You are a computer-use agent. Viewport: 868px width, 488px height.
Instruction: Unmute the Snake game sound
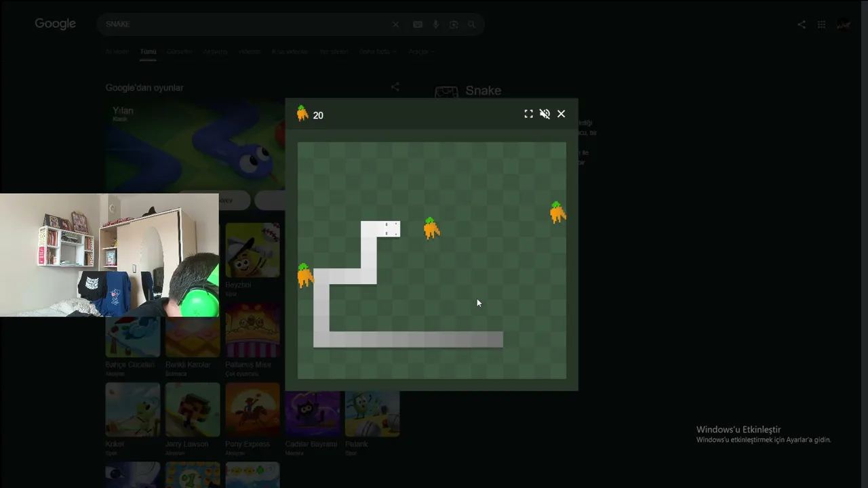tap(545, 114)
